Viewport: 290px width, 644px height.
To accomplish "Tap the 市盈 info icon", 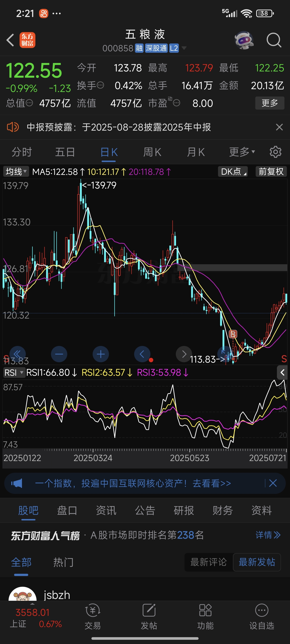I will pos(177,103).
